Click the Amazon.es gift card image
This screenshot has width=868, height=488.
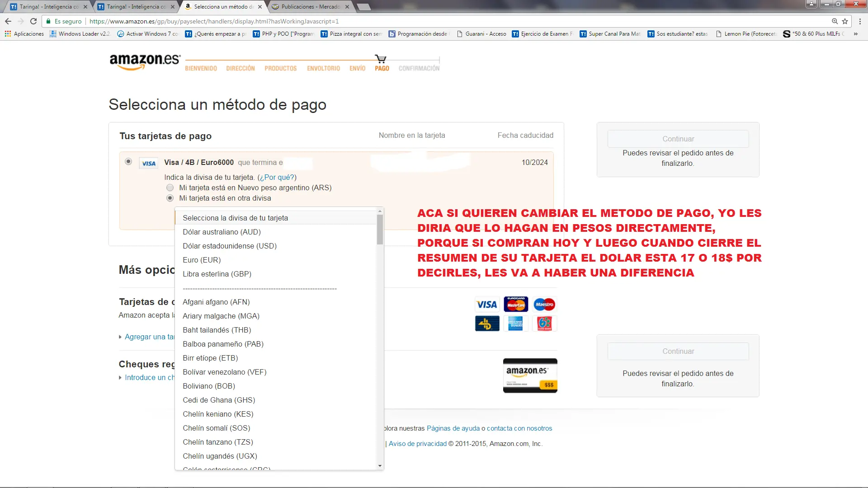point(530,375)
